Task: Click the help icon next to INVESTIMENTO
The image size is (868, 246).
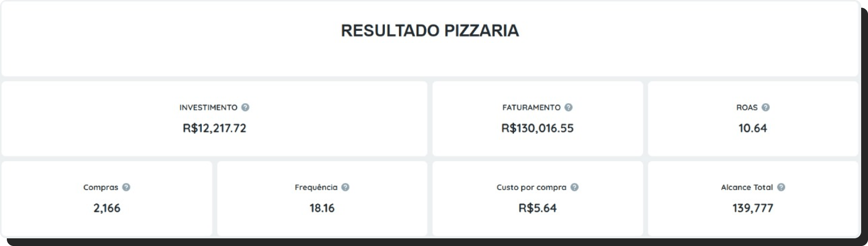Action: point(245,107)
